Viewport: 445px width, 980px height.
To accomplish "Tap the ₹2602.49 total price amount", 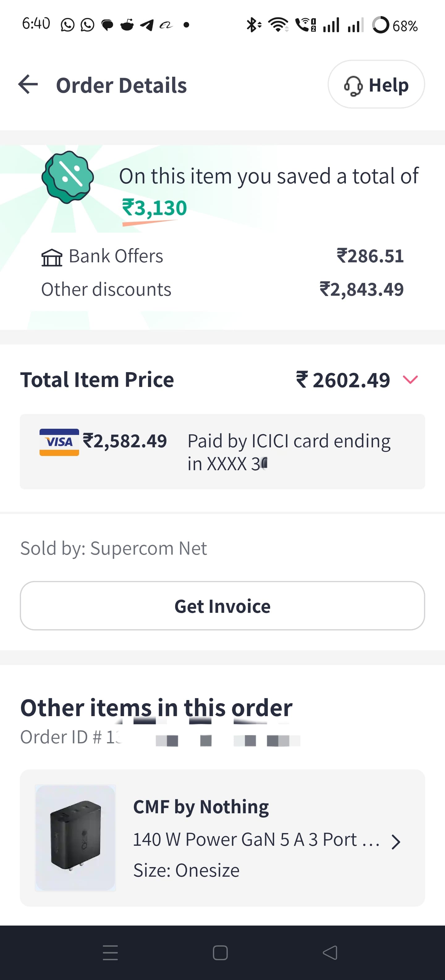I will [343, 380].
